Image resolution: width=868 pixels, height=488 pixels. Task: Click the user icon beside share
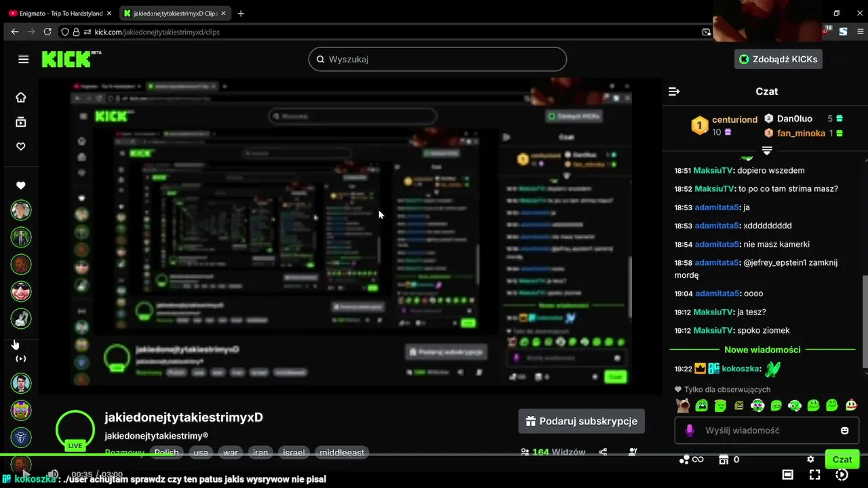click(633, 452)
